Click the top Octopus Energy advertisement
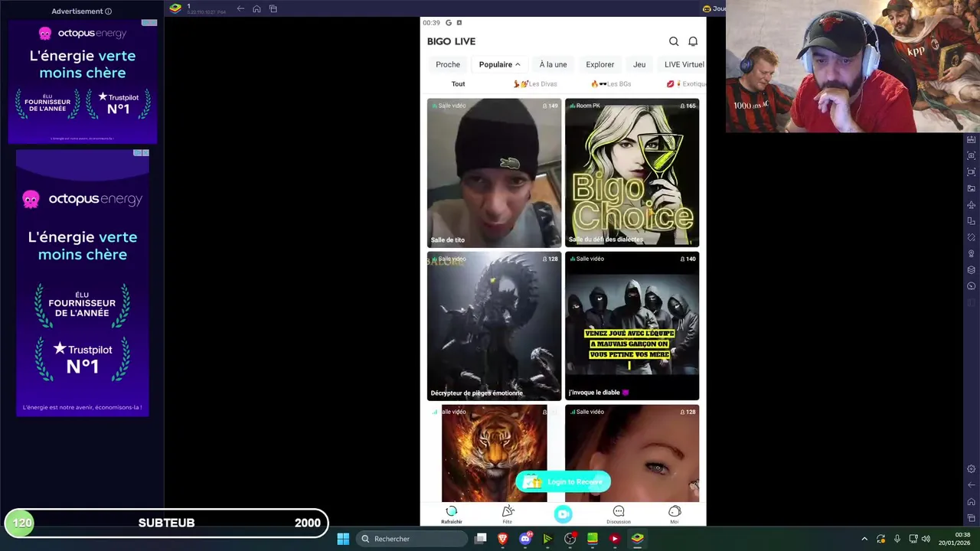 click(x=83, y=81)
